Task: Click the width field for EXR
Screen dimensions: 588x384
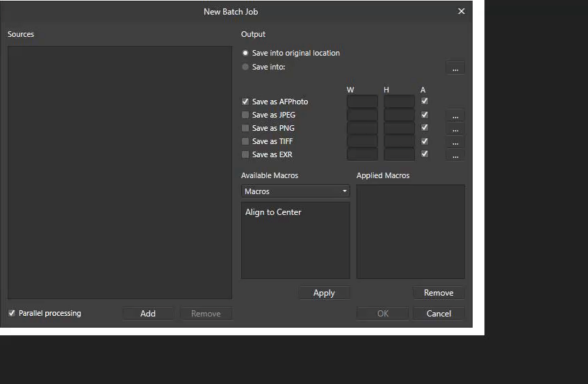Action: [x=362, y=154]
